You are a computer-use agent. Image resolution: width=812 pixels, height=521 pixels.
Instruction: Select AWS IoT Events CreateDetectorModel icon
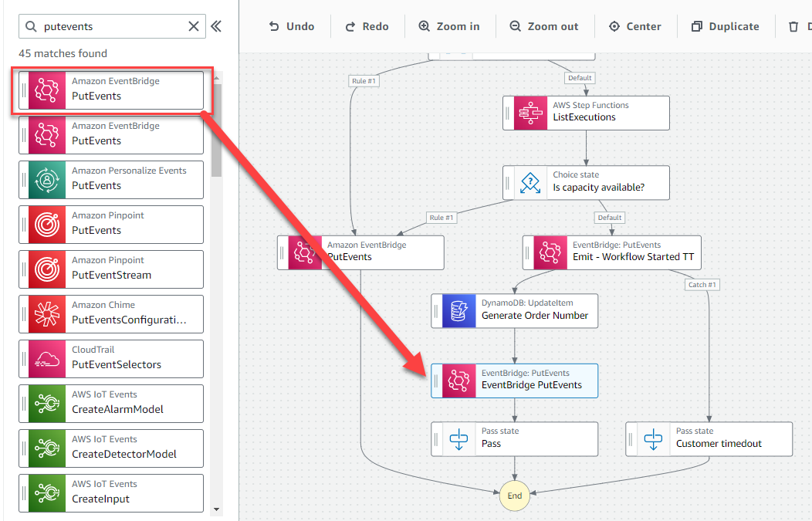tap(47, 448)
